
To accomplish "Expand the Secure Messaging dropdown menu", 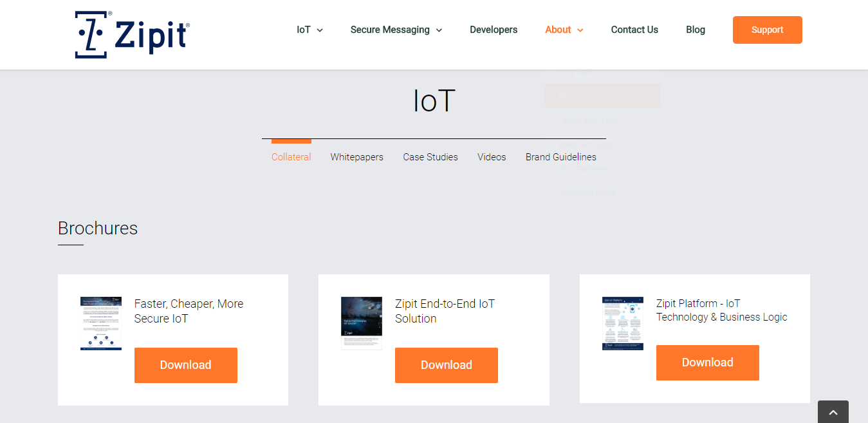I will [x=396, y=30].
